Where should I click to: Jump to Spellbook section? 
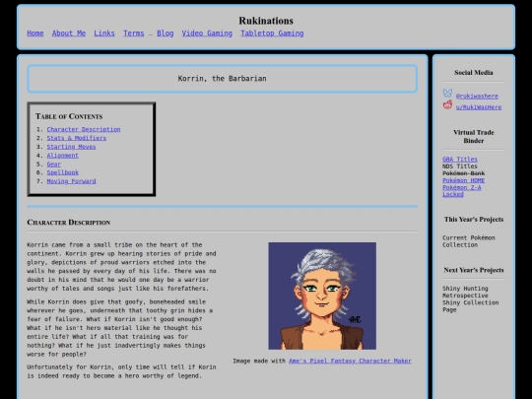[63, 172]
